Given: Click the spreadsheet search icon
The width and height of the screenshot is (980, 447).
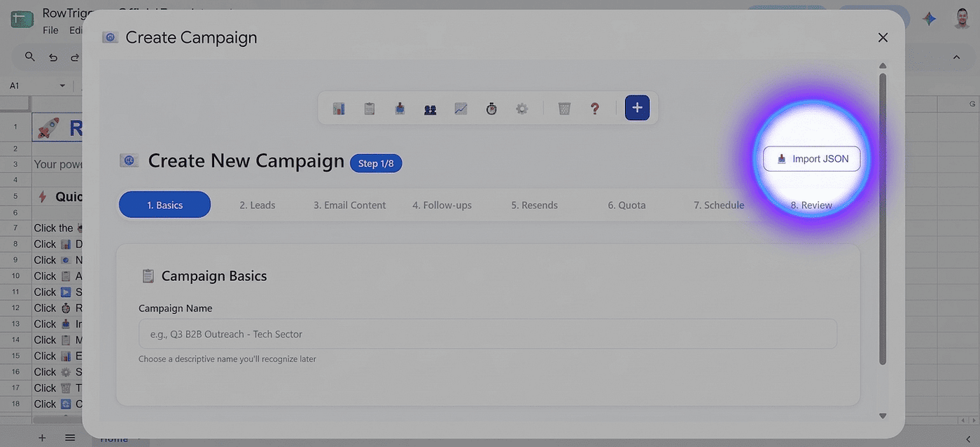Looking at the screenshot, I should (29, 57).
